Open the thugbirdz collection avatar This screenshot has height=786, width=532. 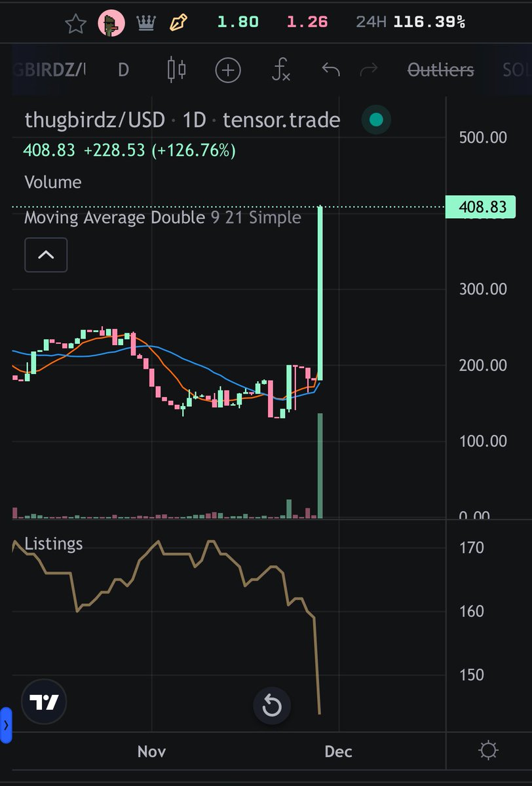coord(111,24)
